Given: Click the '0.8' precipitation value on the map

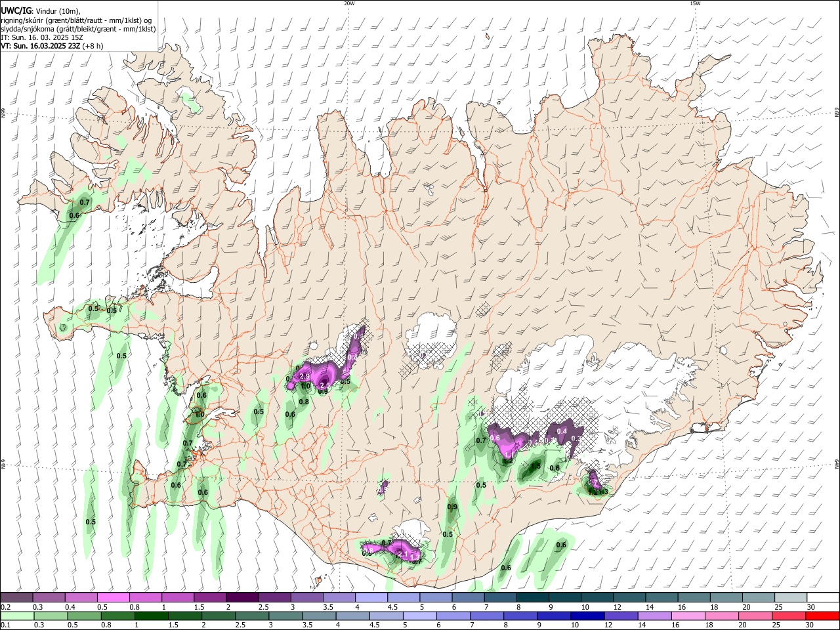Looking at the screenshot, I should click(304, 402).
